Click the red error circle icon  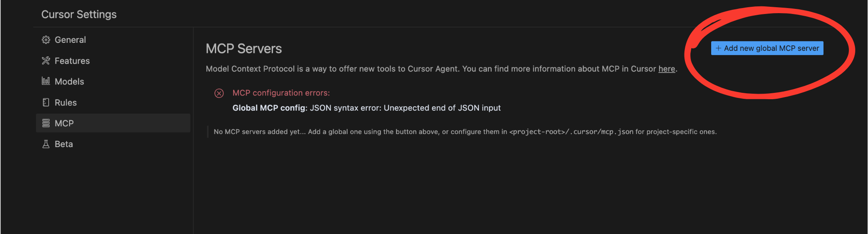tap(219, 93)
